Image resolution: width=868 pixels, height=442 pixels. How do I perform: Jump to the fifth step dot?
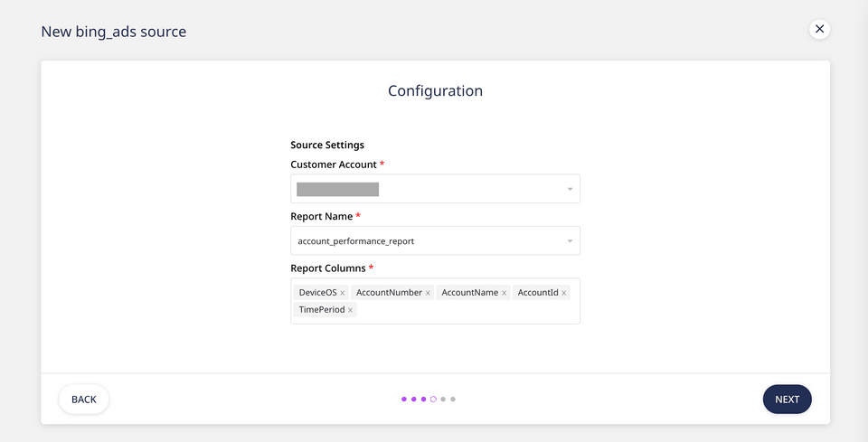(x=443, y=400)
